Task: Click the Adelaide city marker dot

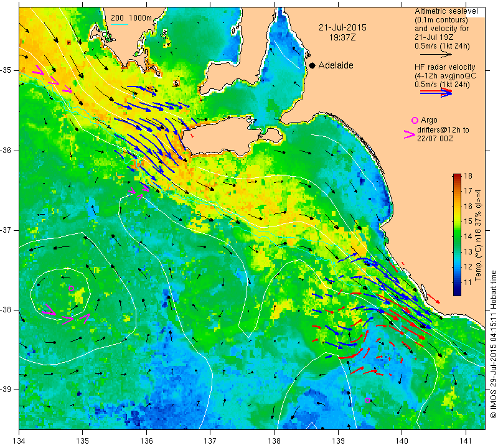Action: pos(312,65)
